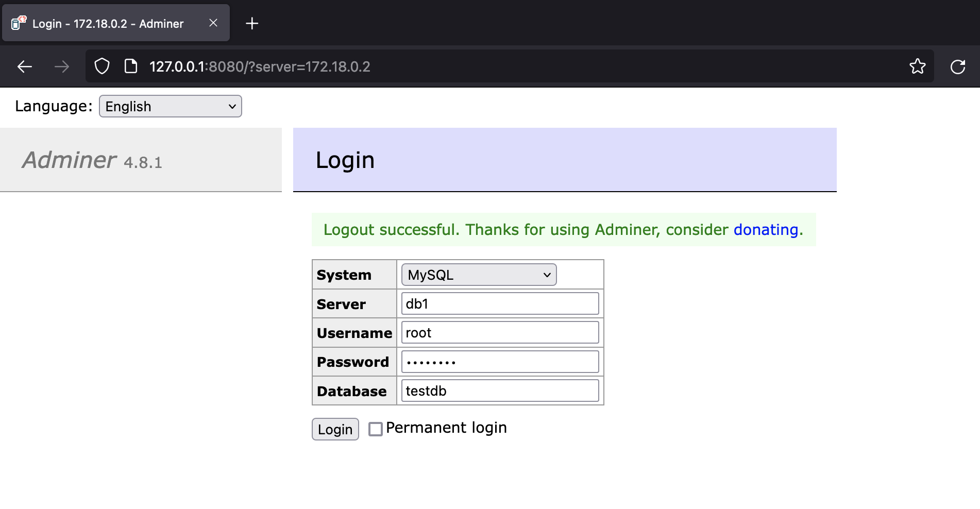Close the current browser tab

(x=213, y=23)
